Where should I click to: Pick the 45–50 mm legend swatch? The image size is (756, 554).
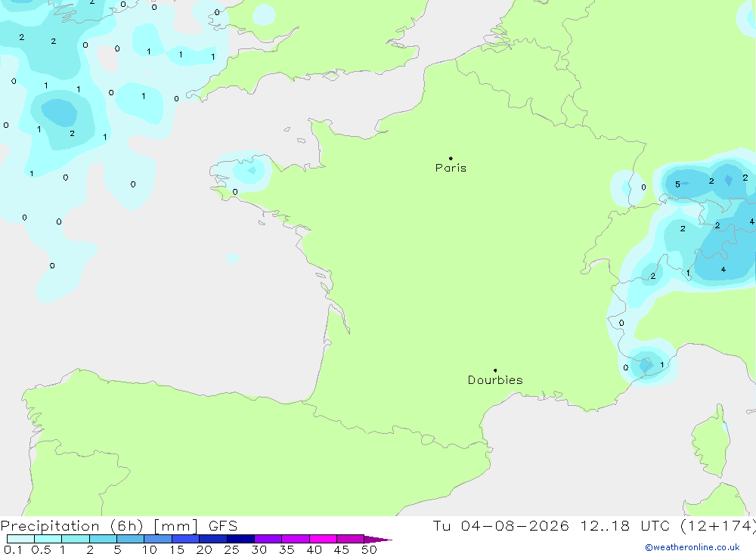coord(351,539)
